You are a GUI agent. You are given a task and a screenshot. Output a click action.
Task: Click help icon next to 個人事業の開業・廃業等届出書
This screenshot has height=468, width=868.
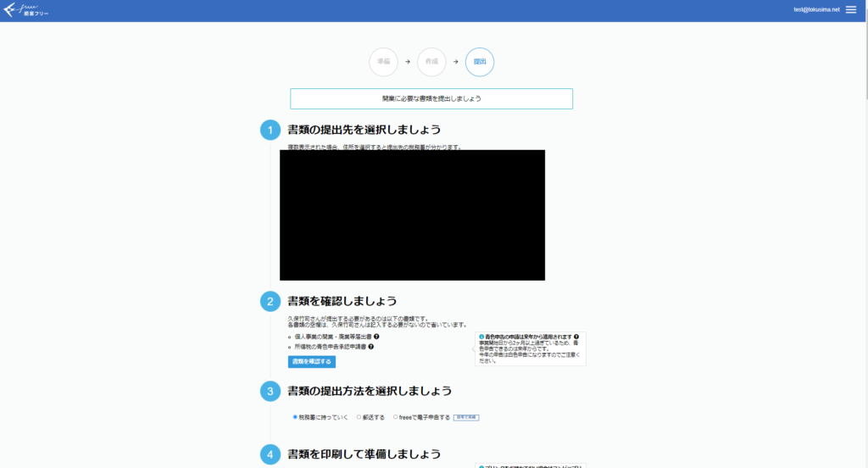[x=376, y=337]
